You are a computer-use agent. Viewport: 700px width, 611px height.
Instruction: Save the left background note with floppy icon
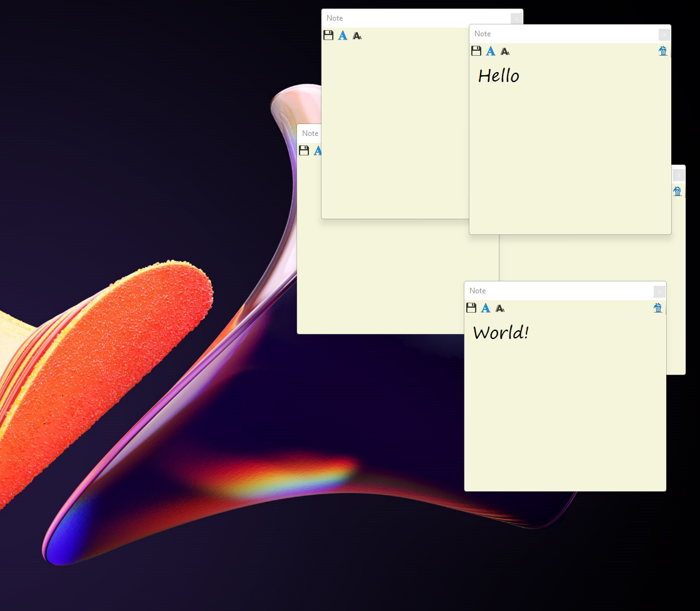[x=304, y=150]
